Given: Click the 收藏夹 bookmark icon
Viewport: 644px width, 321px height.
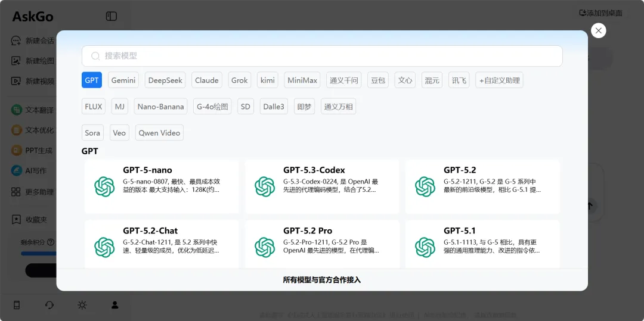Looking at the screenshot, I should tap(16, 219).
